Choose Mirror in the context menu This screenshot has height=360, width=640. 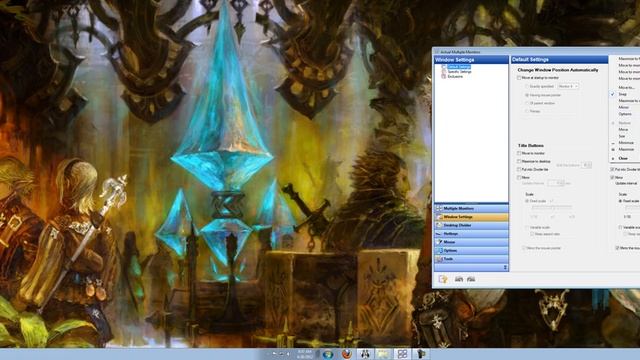point(625,107)
